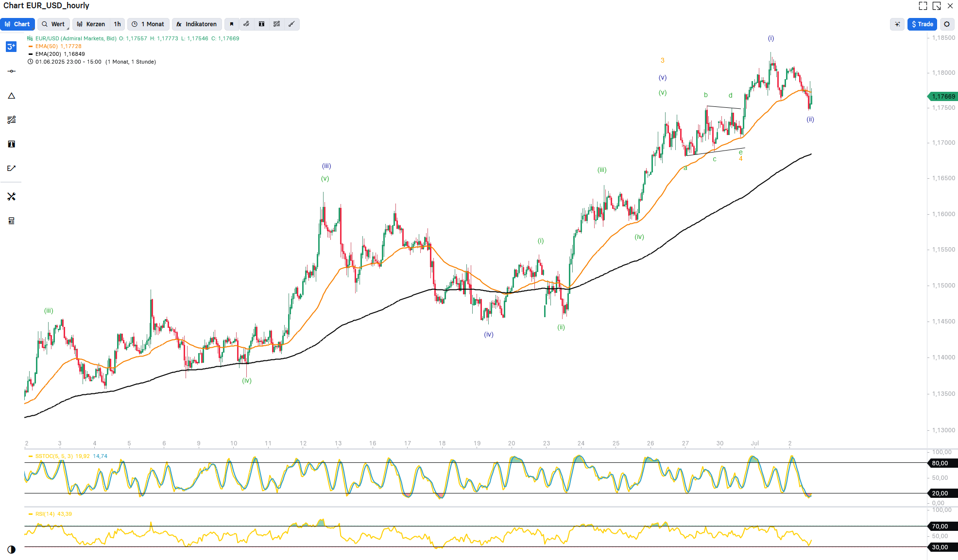
Task: Open the chart settings gear icon
Action: tap(947, 24)
